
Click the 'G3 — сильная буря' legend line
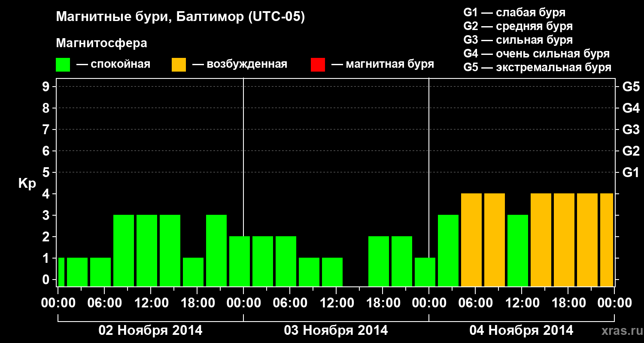518,40
